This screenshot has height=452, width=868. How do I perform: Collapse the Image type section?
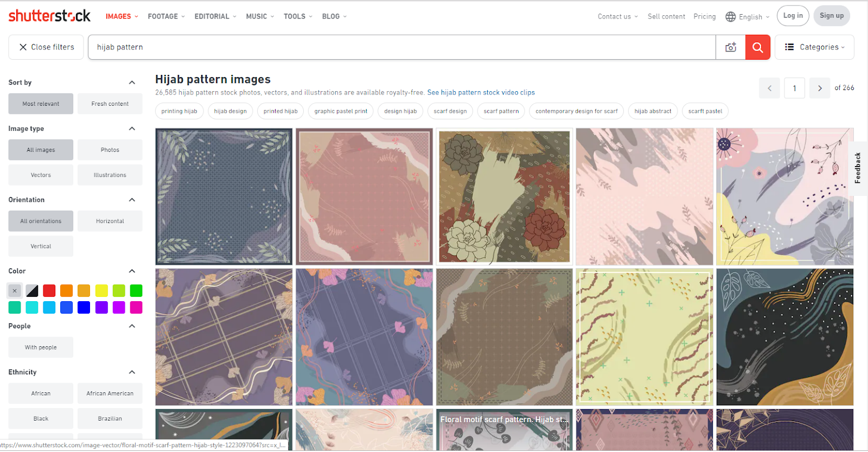pos(132,129)
